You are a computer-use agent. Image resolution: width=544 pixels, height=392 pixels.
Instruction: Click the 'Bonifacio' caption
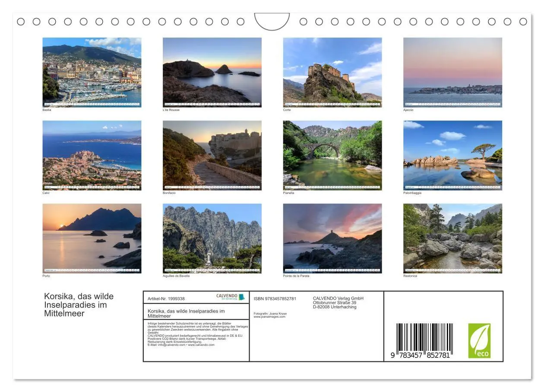tap(169, 193)
